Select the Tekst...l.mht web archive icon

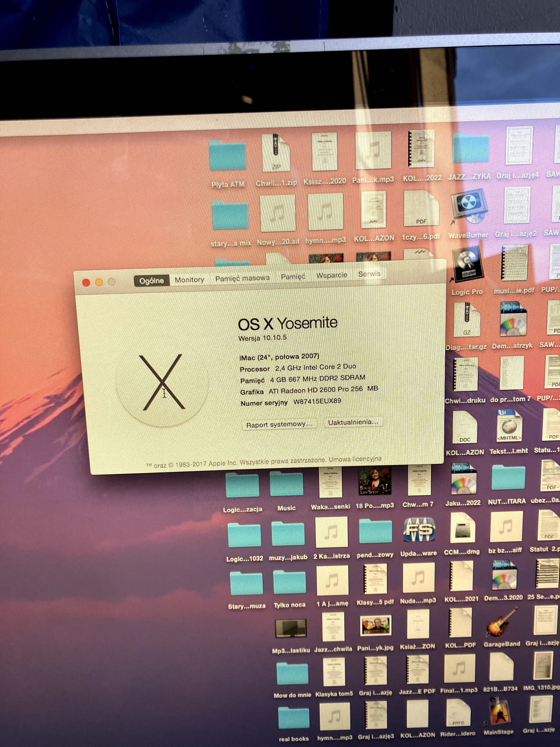pyautogui.click(x=509, y=426)
